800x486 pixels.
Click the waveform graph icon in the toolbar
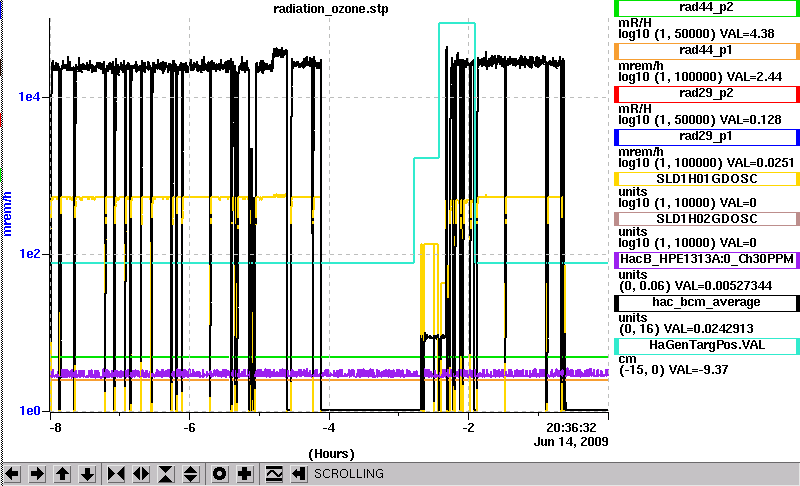[274, 474]
